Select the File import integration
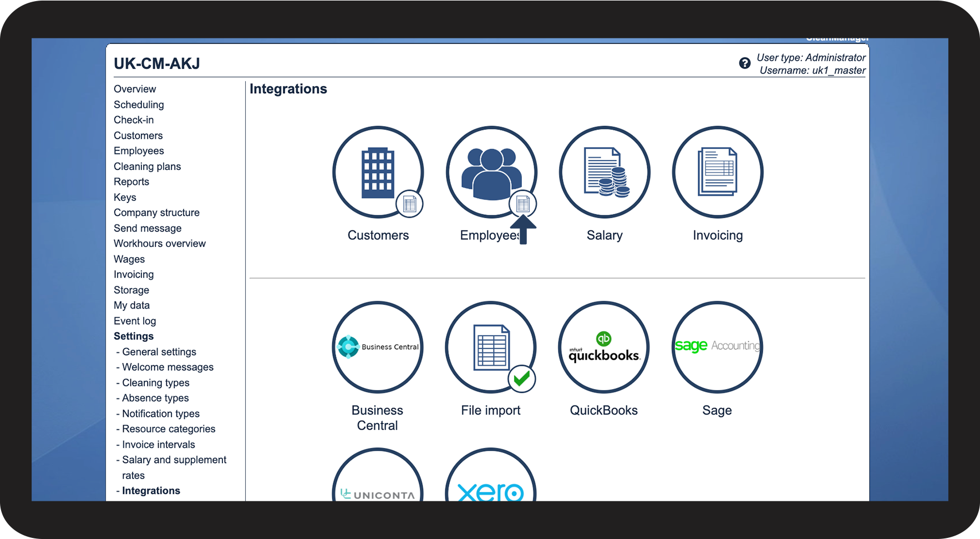 491,347
